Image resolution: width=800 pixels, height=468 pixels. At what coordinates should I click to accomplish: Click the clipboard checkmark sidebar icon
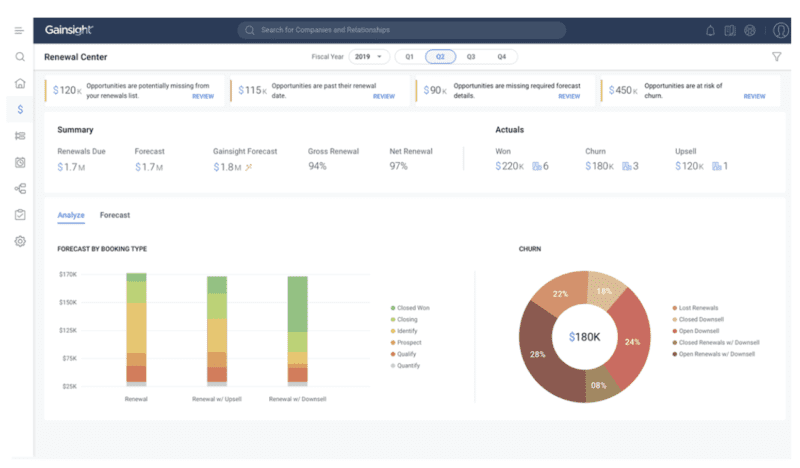click(x=19, y=214)
